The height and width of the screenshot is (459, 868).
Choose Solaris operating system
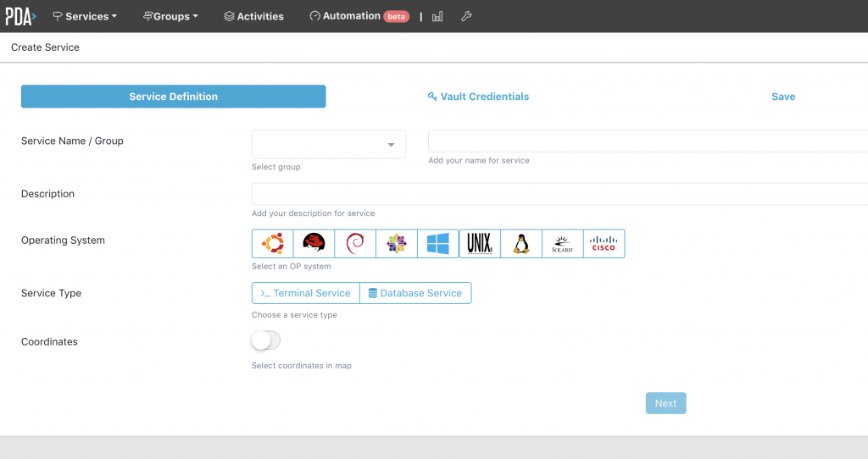(x=563, y=243)
